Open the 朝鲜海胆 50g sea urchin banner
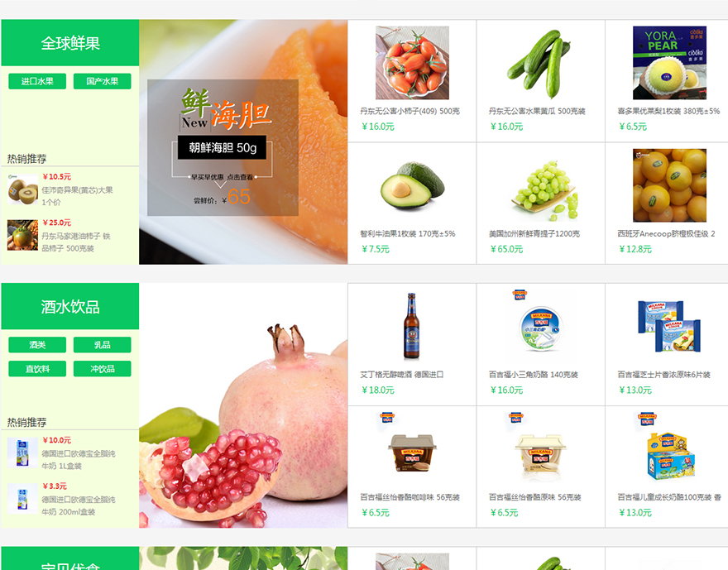This screenshot has height=570, width=728. 243,142
